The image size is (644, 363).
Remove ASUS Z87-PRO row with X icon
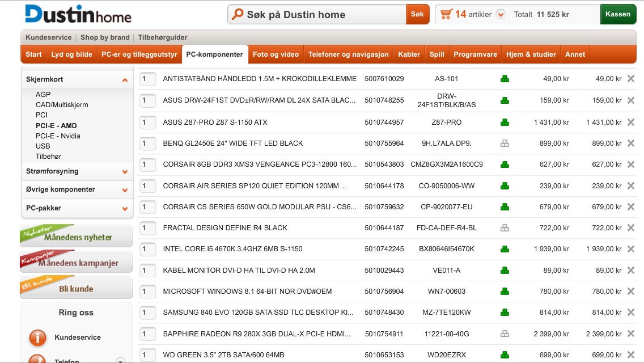631,122
